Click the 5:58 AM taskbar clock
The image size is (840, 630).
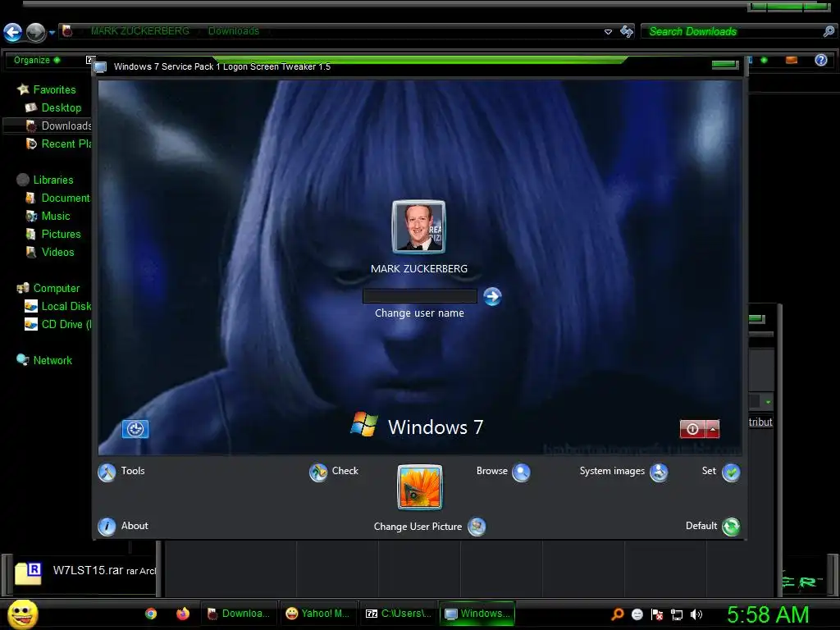[768, 615]
